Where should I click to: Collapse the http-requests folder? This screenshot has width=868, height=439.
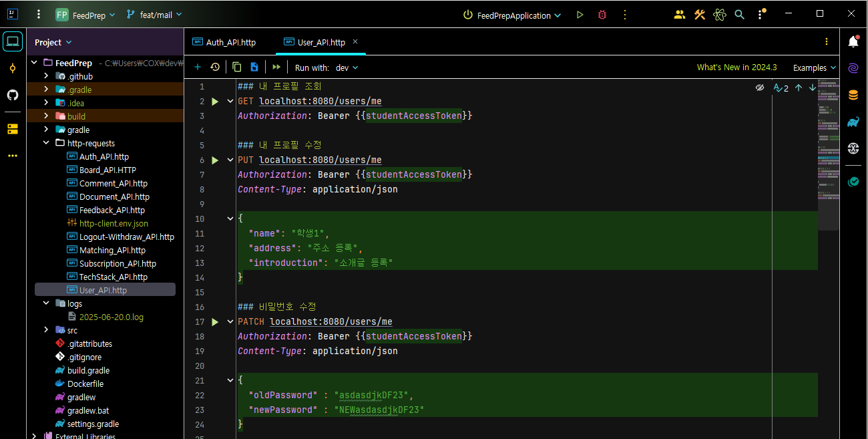pos(46,143)
